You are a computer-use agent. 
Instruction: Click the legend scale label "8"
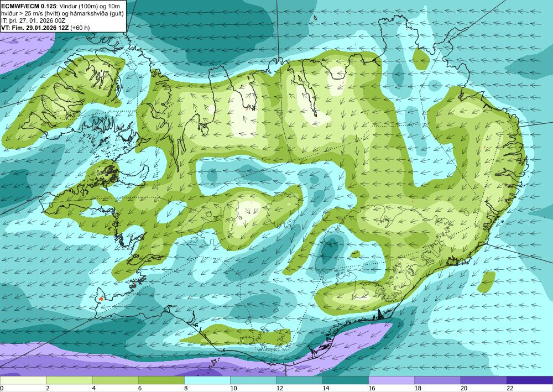[186, 389]
